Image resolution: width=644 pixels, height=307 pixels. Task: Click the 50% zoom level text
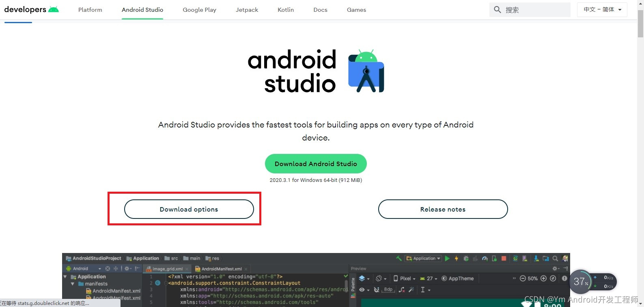tap(532, 279)
